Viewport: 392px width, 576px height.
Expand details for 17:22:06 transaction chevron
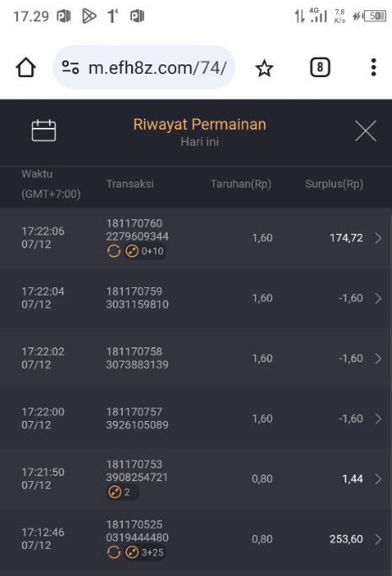(x=378, y=238)
